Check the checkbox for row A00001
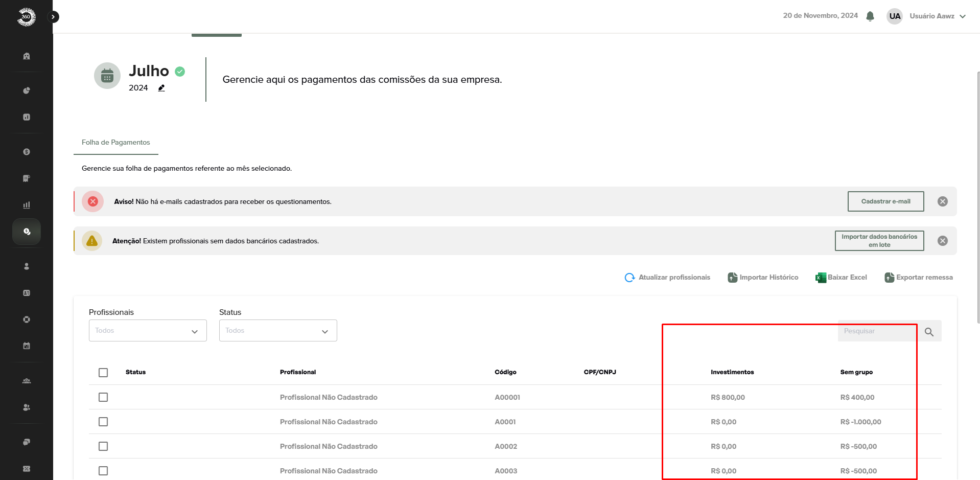Viewport: 980px width, 480px height. (103, 397)
